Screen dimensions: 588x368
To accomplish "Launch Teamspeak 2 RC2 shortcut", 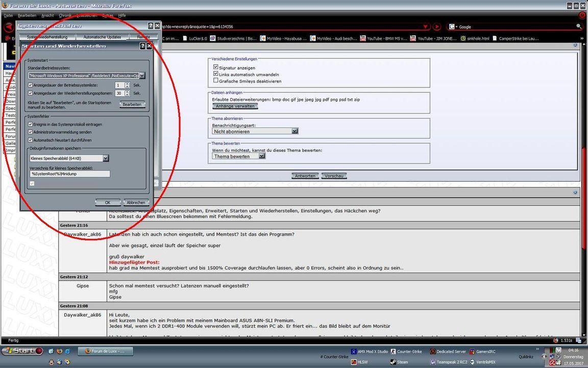I will coord(449,362).
